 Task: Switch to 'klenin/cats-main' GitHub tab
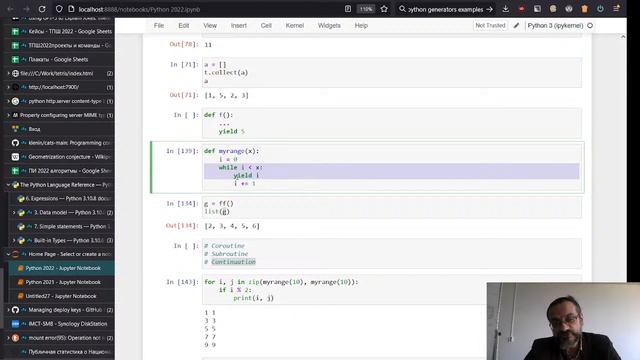point(60,143)
